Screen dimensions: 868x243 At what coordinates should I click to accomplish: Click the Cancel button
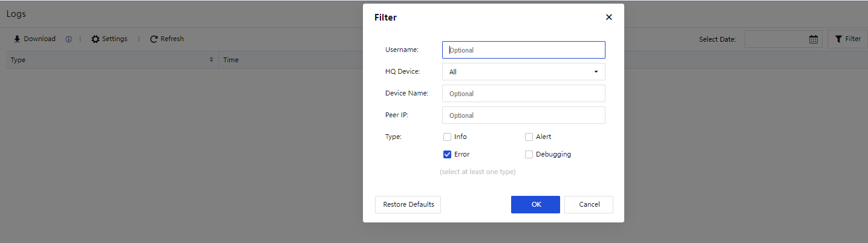coord(589,204)
